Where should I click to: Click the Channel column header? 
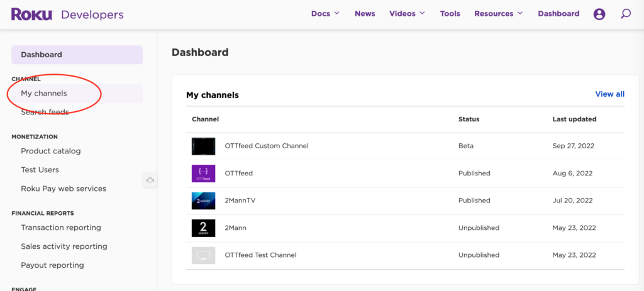[206, 119]
